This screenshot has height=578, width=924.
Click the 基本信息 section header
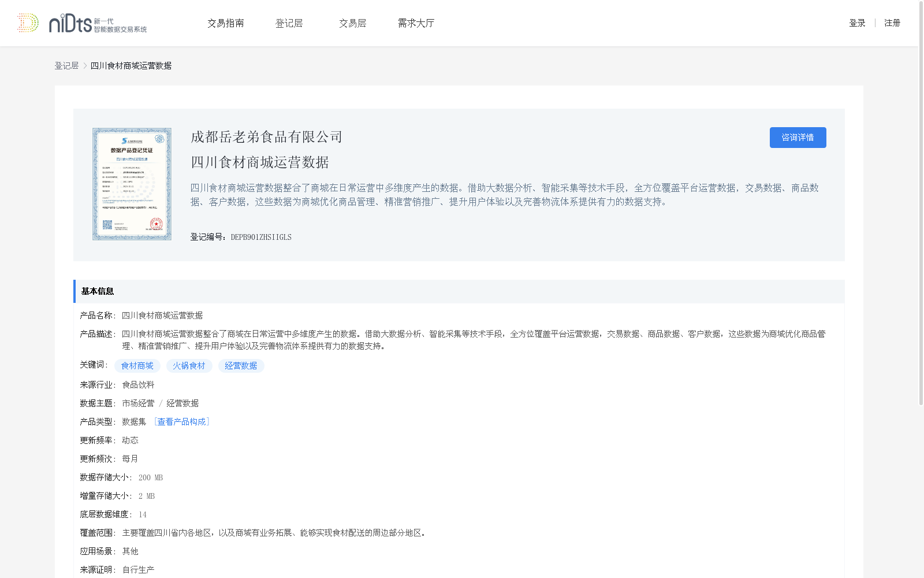pyautogui.click(x=459, y=291)
